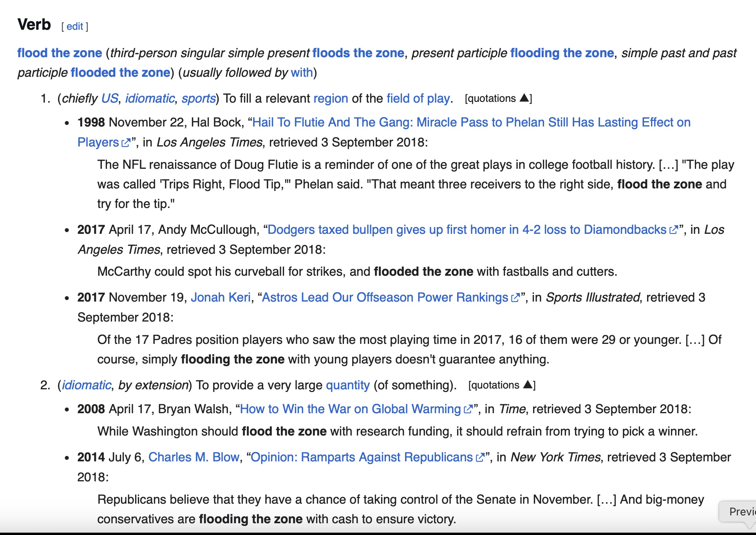
Task: Click external link icon after 'Power Rankings'
Action: [515, 298]
